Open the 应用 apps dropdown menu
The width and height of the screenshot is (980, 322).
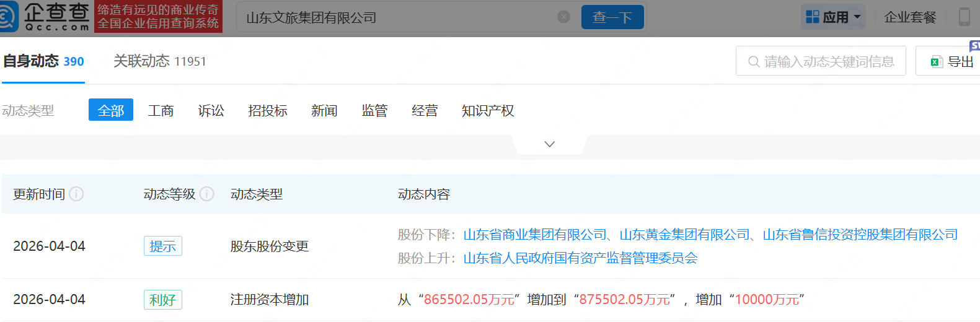pyautogui.click(x=833, y=17)
